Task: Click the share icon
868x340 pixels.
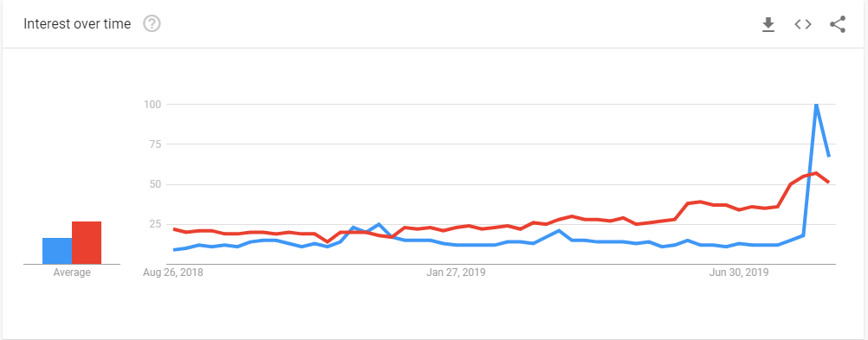Action: click(838, 24)
